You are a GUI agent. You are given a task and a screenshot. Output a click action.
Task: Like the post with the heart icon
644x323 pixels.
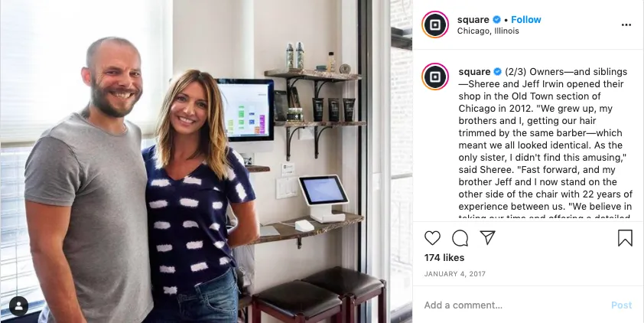point(432,238)
